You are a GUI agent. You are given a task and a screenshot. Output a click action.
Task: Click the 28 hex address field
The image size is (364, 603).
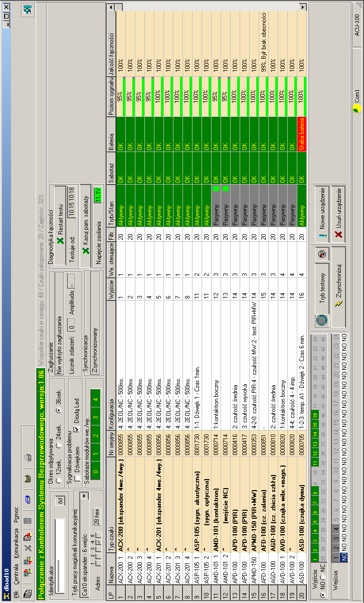point(97,517)
